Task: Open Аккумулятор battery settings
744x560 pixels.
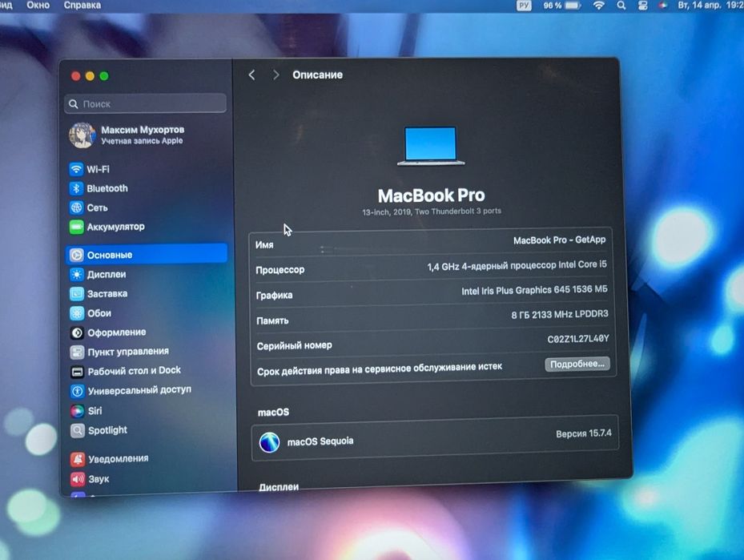Action: pos(107,227)
